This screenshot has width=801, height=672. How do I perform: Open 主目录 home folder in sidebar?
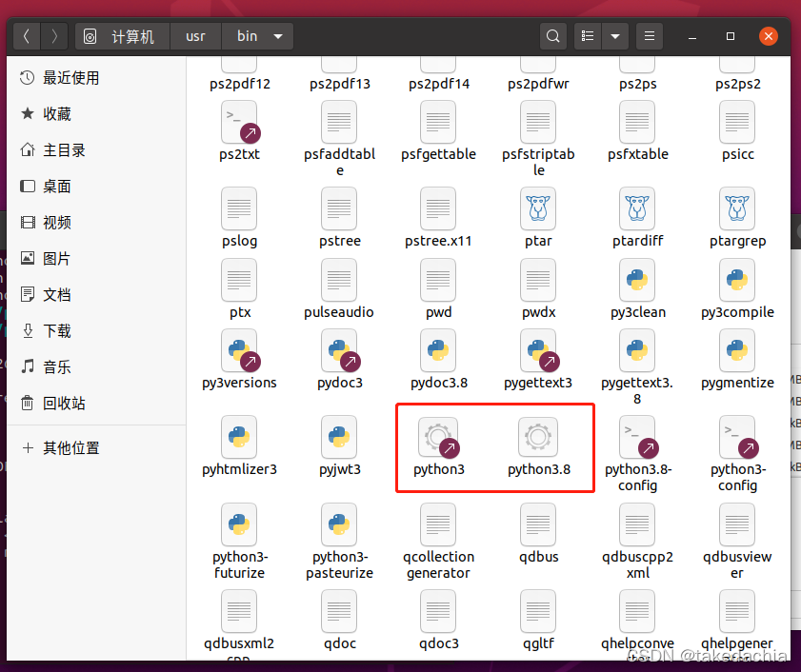pos(96,150)
